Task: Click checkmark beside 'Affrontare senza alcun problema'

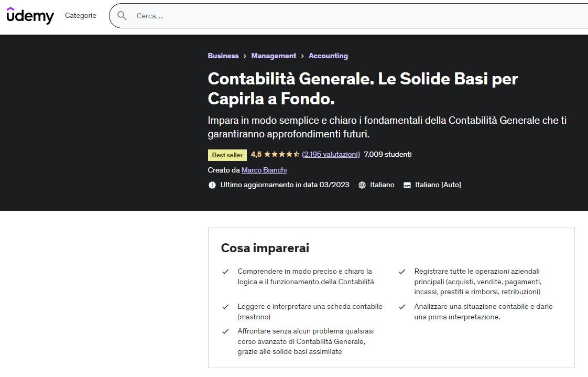Action: (x=225, y=331)
